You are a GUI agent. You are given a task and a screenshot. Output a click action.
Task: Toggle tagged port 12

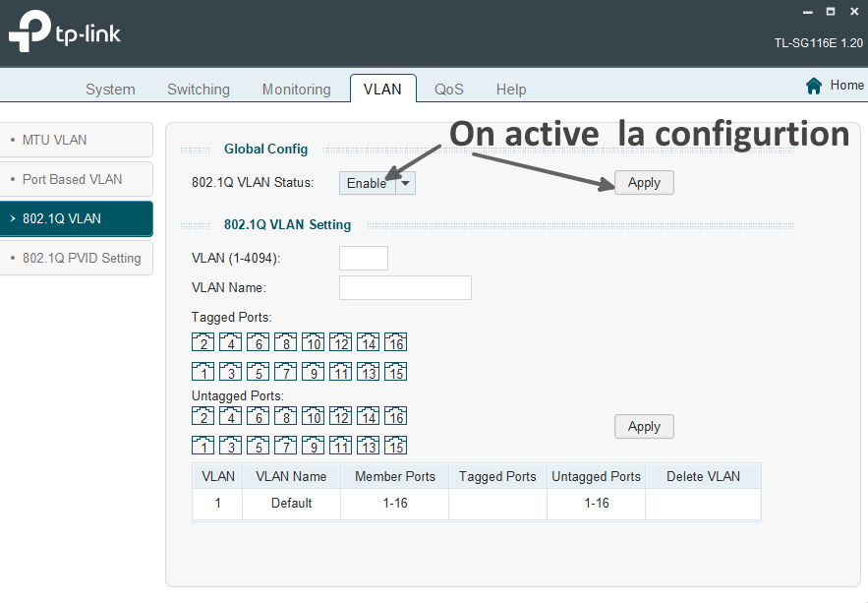(340, 342)
